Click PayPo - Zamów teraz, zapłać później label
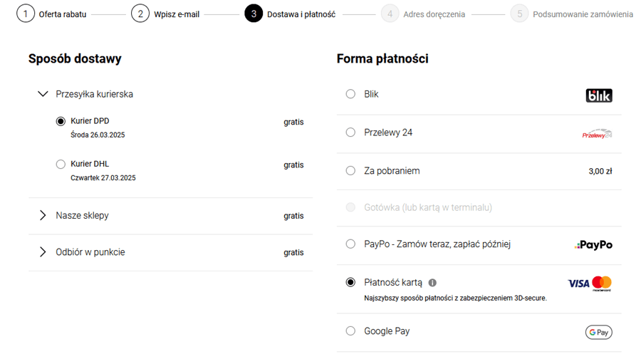Image resolution: width=641 pixels, height=364 pixels. 437,244
